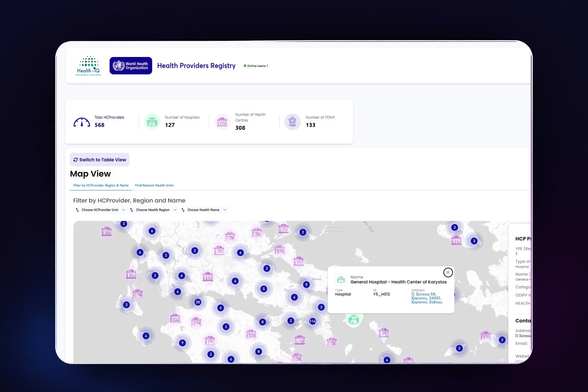588x392 pixels.
Task: Open the map cluster marked 114
Action: 313,321
